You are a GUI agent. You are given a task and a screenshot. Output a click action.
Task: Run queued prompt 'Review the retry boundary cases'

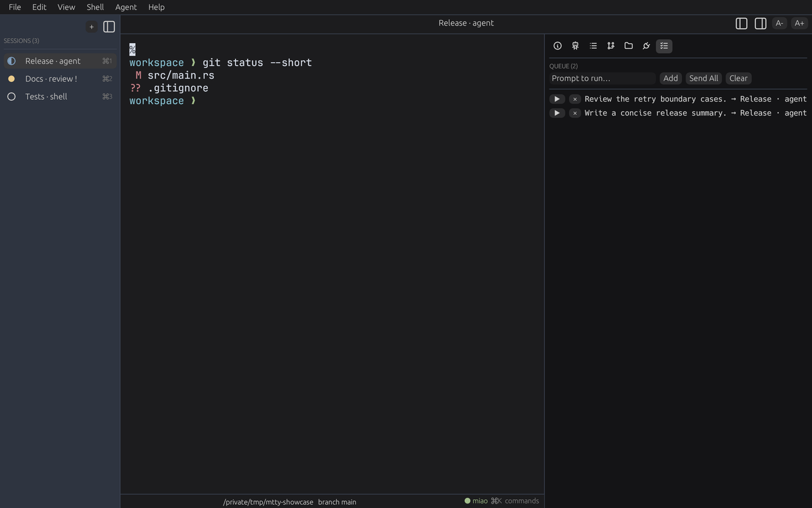coord(557,99)
